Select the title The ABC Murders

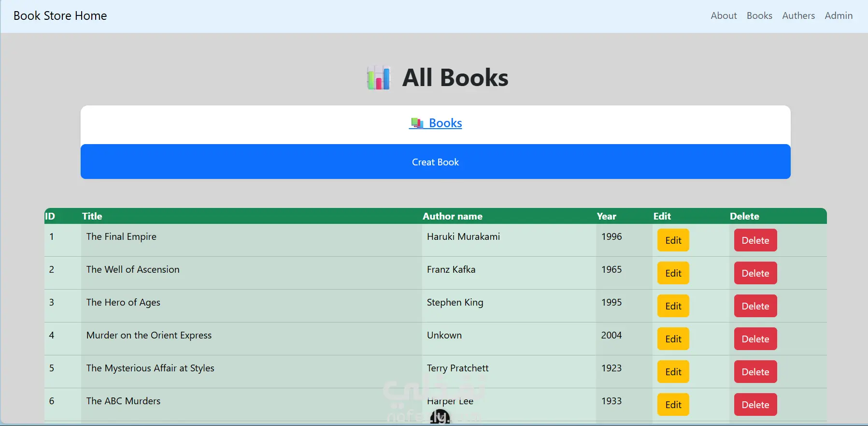tap(123, 401)
